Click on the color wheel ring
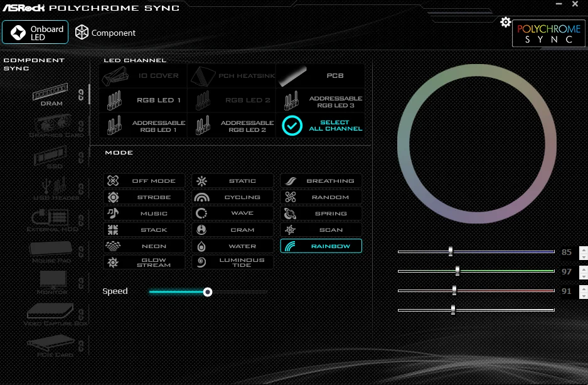This screenshot has height=385, width=588. click(477, 70)
